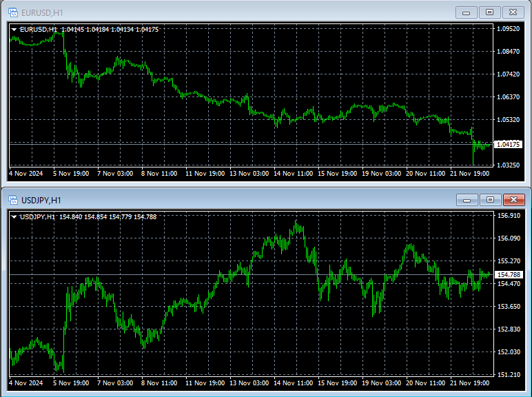Expand the USDJPY,H1 chart info triangle
532x397 pixels.
point(14,217)
